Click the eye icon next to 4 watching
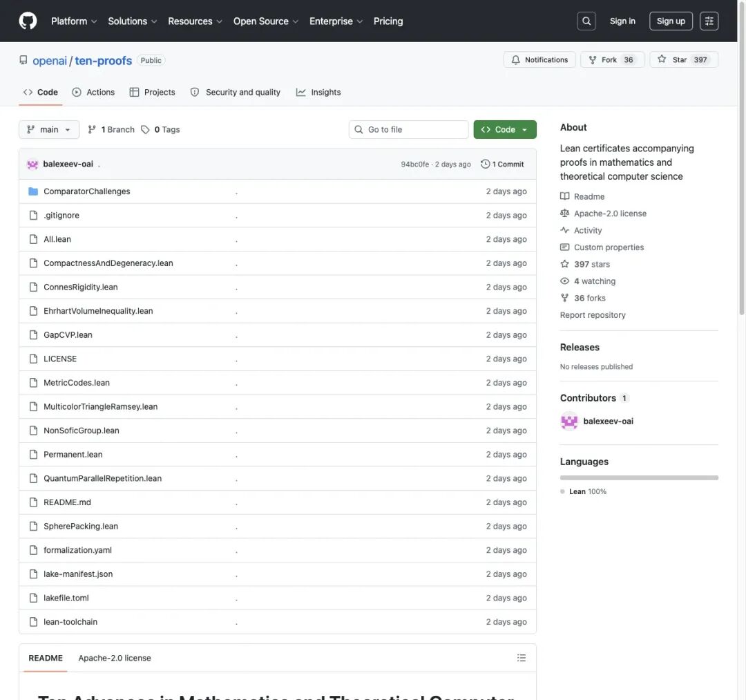Viewport: 746px width, 700px height. tap(565, 281)
